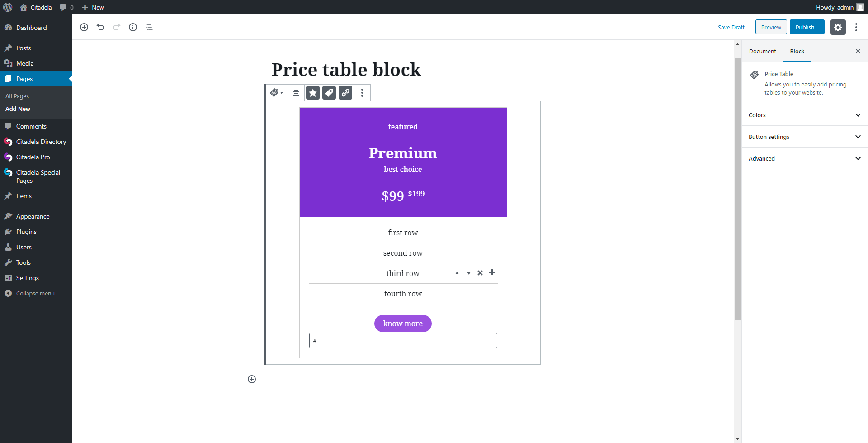Open the content structure info icon
The width and height of the screenshot is (868, 443).
(x=133, y=27)
